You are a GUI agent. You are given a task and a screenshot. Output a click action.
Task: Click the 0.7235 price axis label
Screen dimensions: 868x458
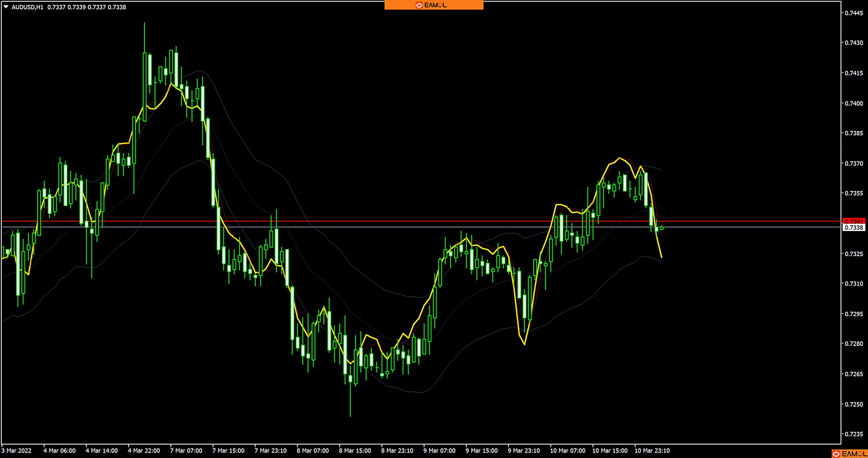pos(853,434)
